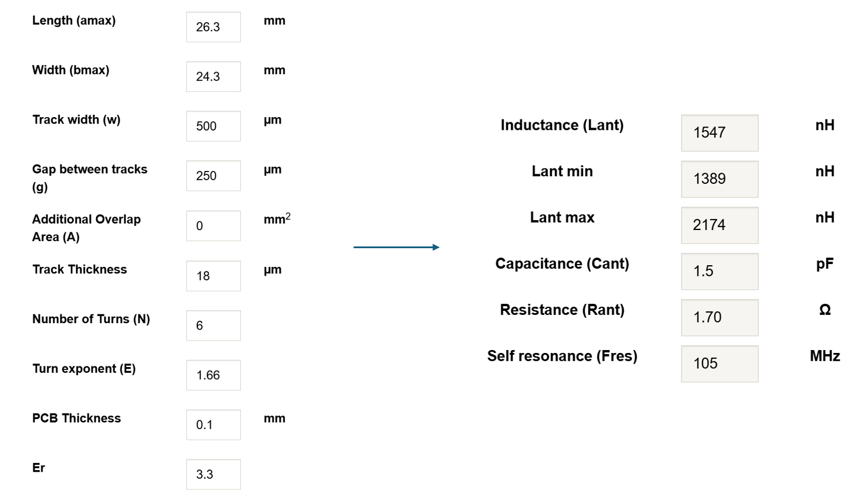Click the Track width (w) field
Viewport: 866px width, 504px height.
point(213,126)
